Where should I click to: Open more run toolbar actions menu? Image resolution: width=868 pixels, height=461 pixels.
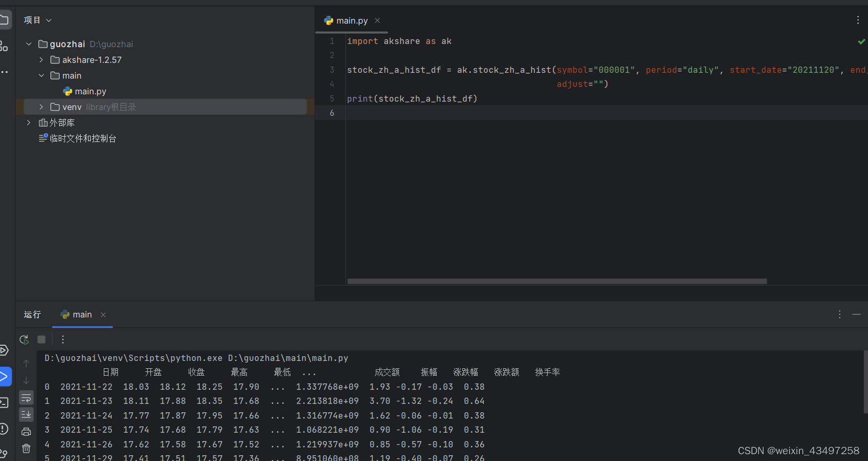[x=63, y=339]
